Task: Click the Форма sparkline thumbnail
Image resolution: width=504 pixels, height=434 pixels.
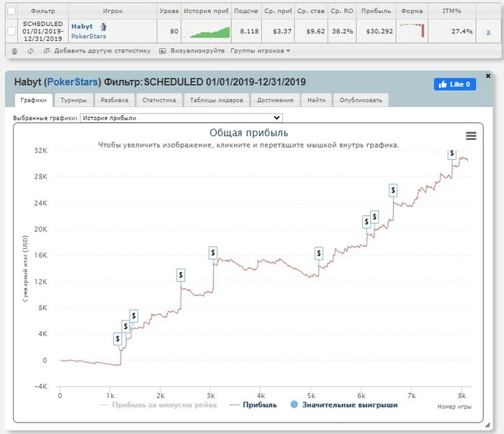Action: [412, 30]
